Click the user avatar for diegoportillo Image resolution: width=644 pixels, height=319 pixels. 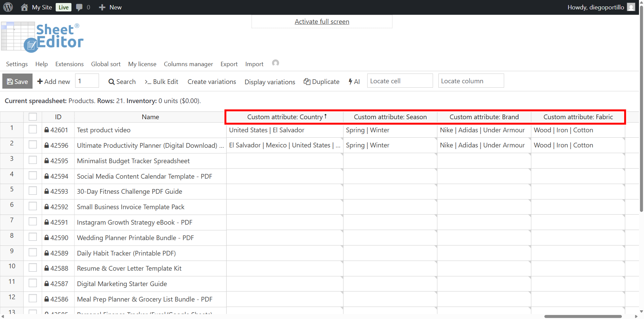click(631, 7)
